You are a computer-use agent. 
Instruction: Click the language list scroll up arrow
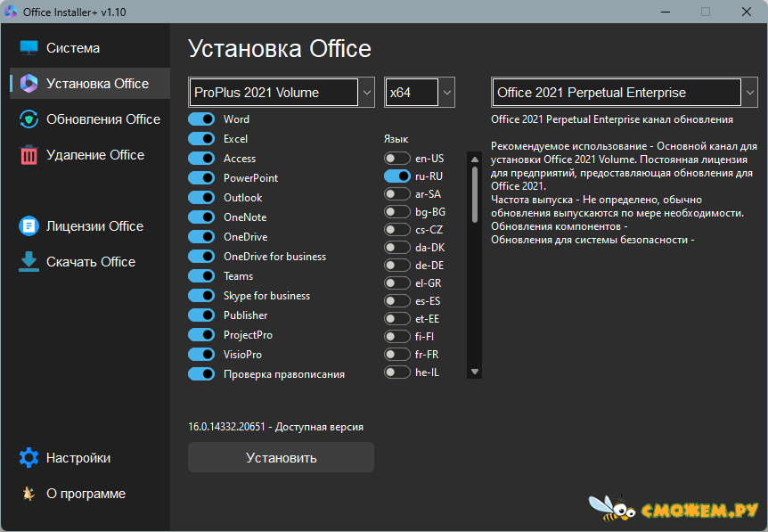point(475,160)
